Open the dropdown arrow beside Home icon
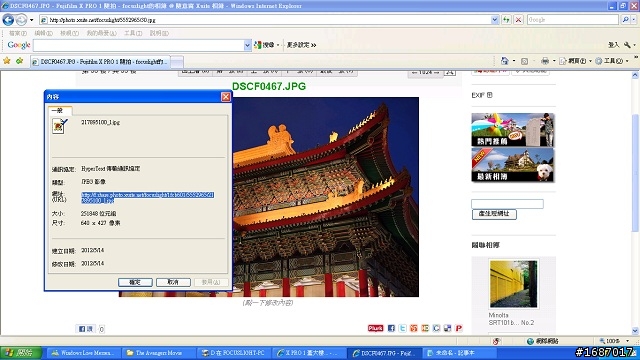 pyautogui.click(x=514, y=61)
